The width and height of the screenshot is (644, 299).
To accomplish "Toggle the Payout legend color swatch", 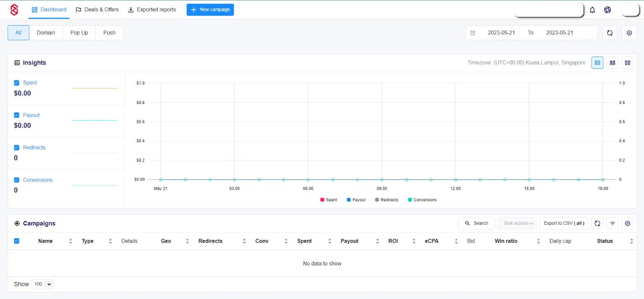I will click(x=349, y=200).
